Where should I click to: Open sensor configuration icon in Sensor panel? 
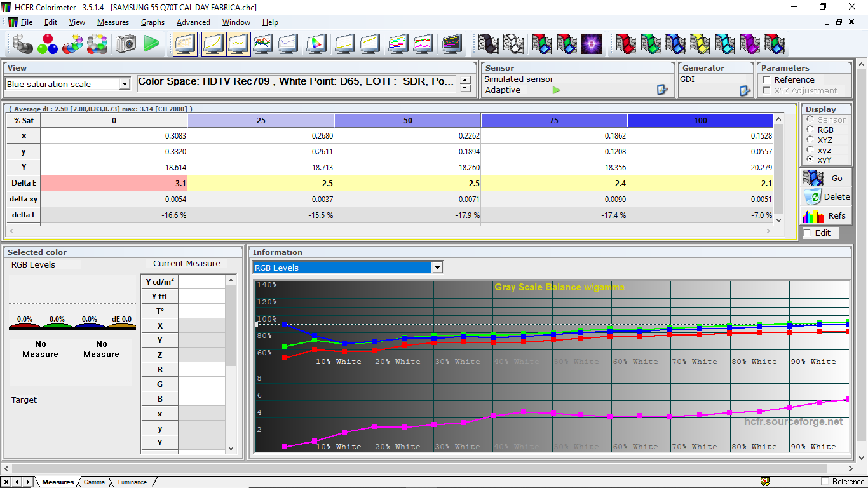662,90
